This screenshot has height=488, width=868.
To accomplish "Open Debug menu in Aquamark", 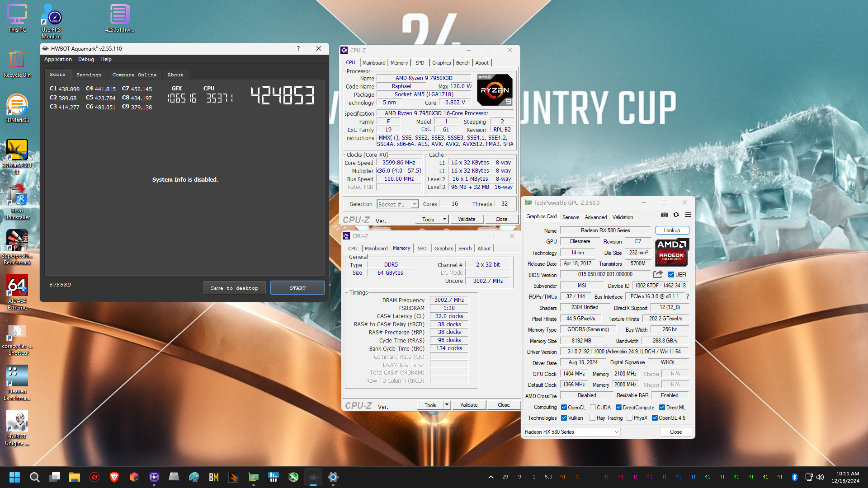I will point(86,59).
